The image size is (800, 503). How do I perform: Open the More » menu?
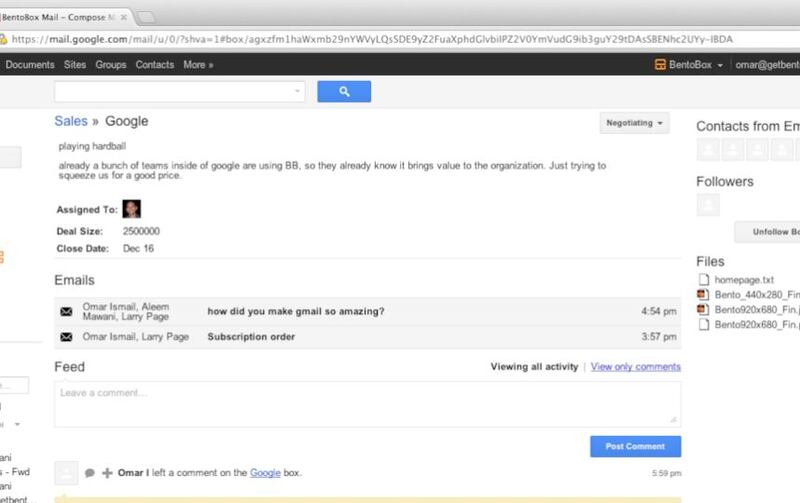coord(198,65)
